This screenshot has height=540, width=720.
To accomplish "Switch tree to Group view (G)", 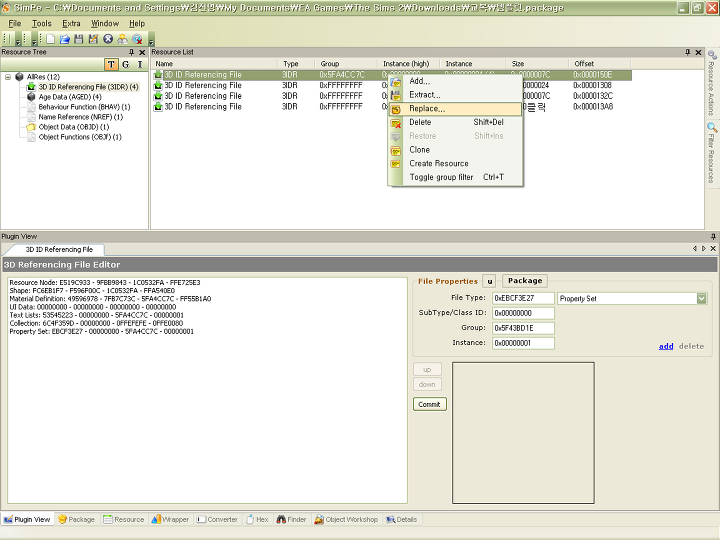I will coord(125,64).
